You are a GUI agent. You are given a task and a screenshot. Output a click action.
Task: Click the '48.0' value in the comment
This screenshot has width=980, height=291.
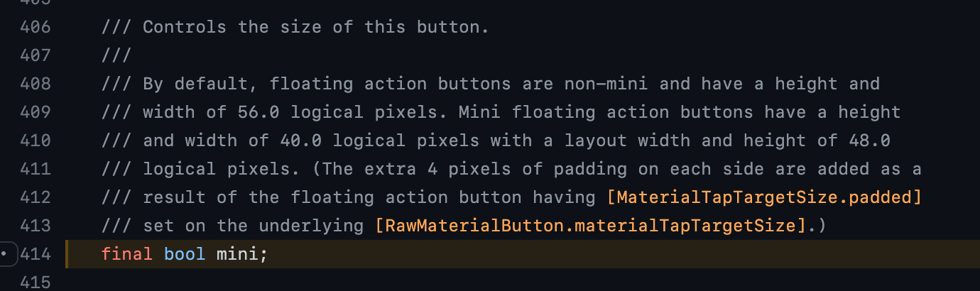point(870,141)
